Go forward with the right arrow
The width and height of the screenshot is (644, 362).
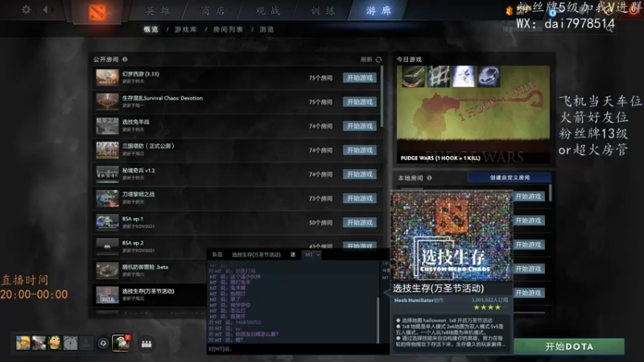point(53,9)
